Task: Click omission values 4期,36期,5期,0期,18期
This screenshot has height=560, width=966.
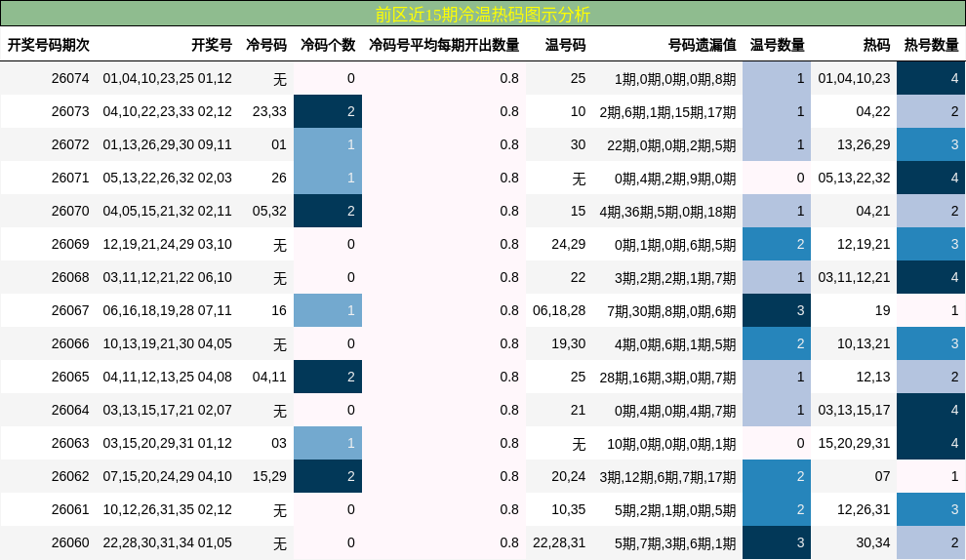Action: coord(667,212)
